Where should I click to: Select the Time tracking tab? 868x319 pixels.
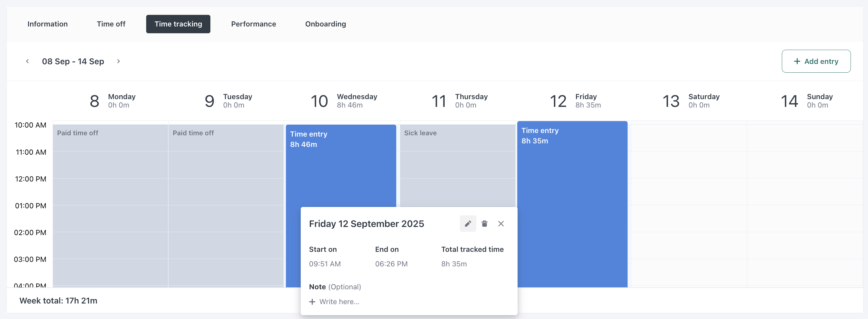[x=178, y=24]
